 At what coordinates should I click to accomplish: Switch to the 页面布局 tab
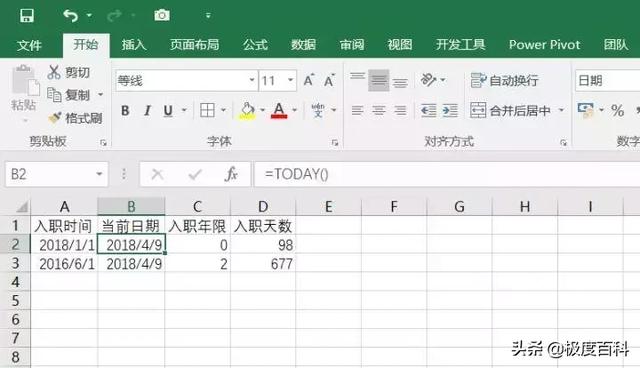[x=194, y=44]
